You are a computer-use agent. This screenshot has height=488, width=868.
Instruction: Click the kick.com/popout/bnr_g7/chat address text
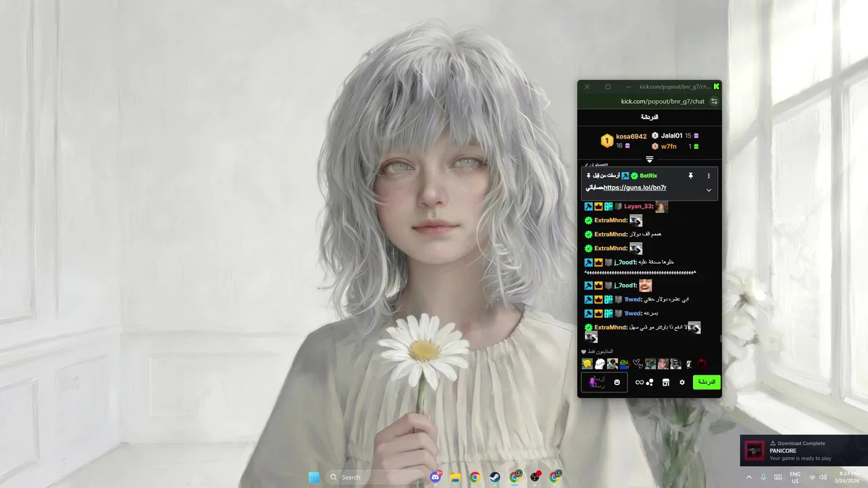[x=663, y=102]
